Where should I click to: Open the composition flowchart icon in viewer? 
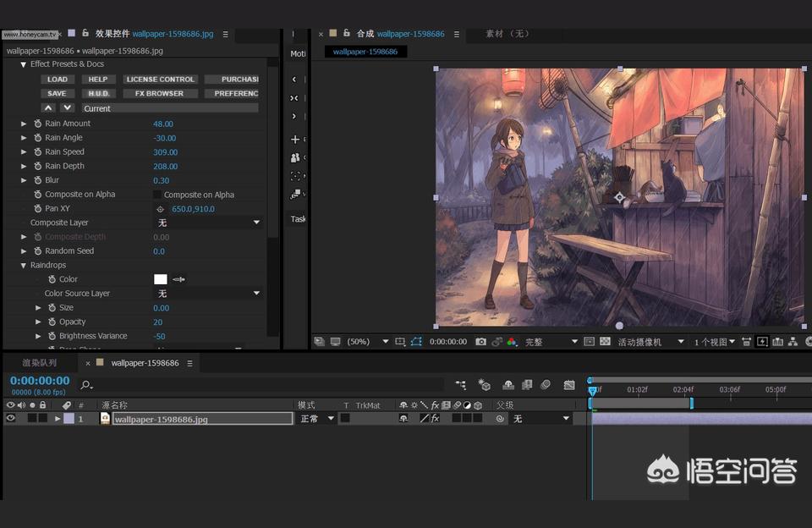pyautogui.click(x=793, y=342)
